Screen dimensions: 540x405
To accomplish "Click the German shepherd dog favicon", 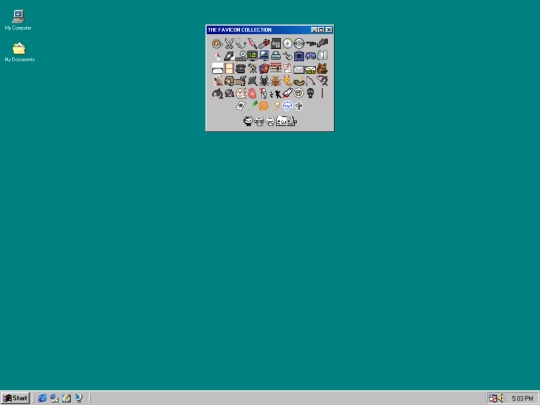I will point(323,68).
